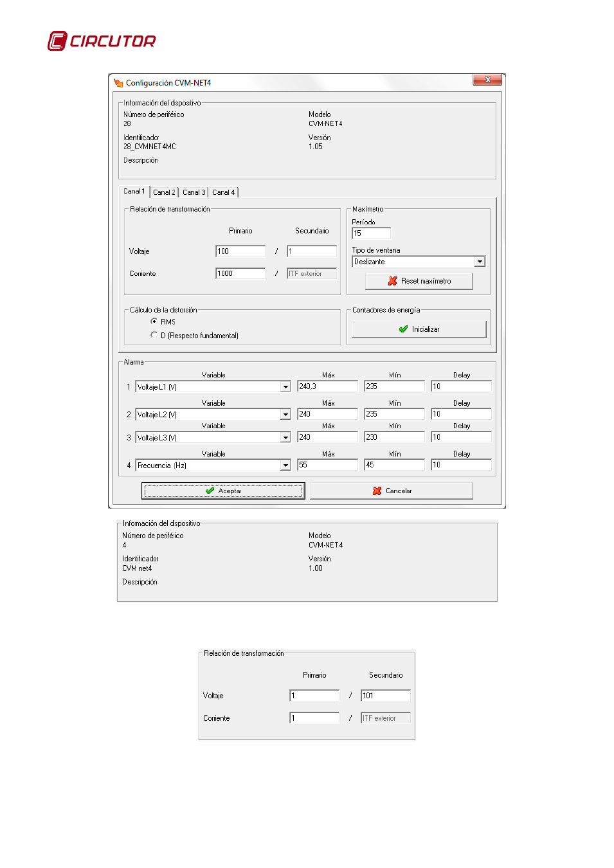Click alarm 2 Máx field 240
This screenshot has height=868, width=614.
[327, 414]
